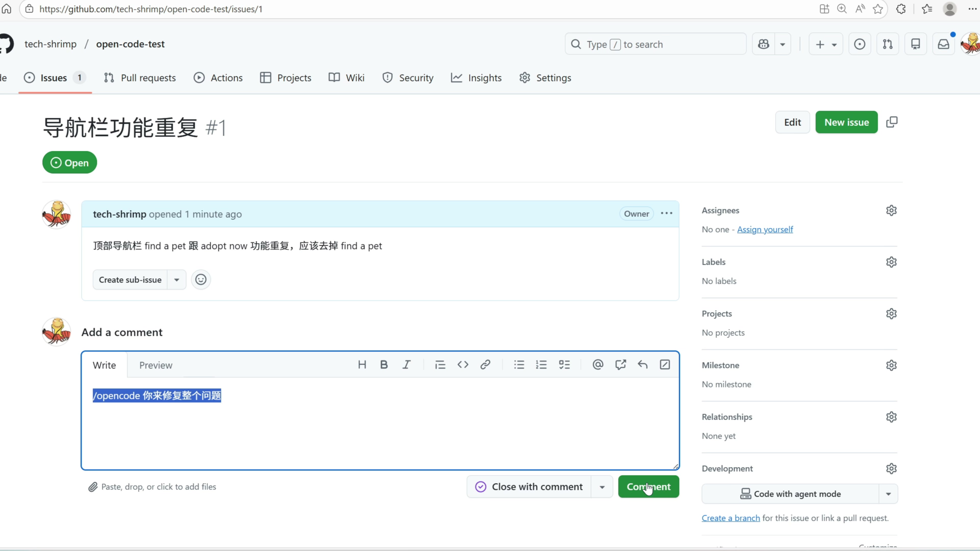Click the Add link icon

click(485, 365)
